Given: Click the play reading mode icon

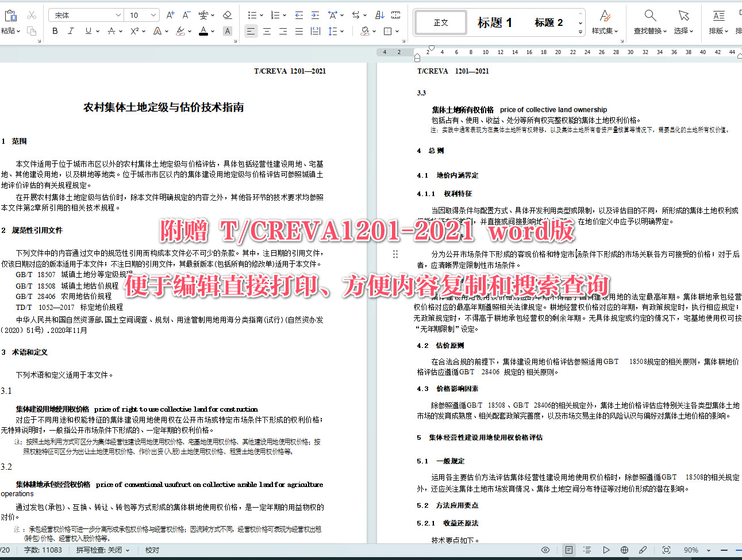Looking at the screenshot, I should tap(606, 550).
